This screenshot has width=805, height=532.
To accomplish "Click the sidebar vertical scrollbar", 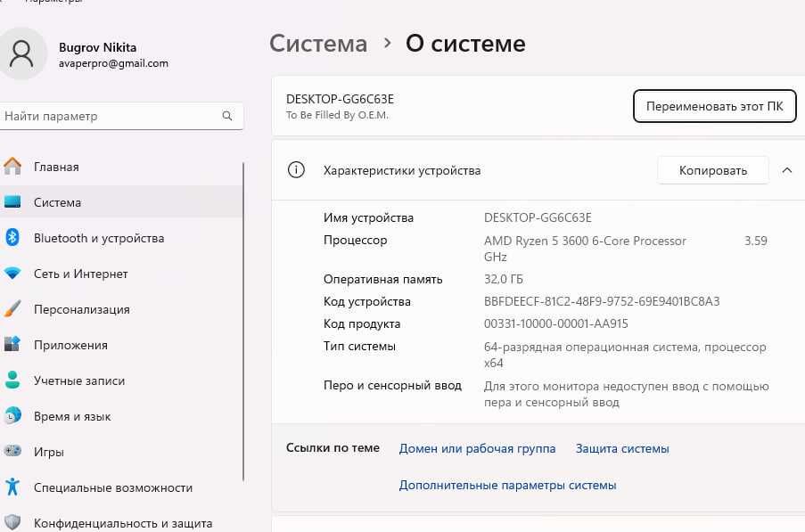I will (x=242, y=322).
